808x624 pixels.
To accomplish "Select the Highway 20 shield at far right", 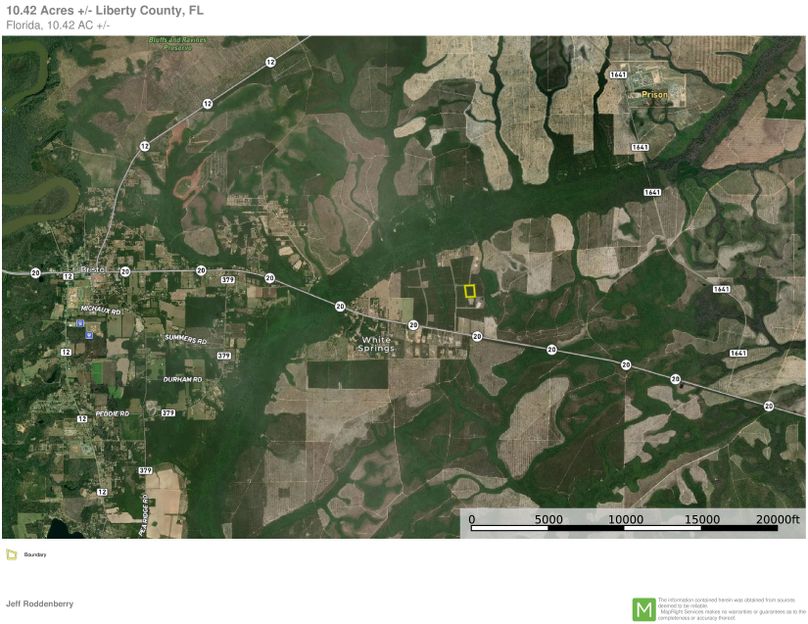I will point(767,404).
